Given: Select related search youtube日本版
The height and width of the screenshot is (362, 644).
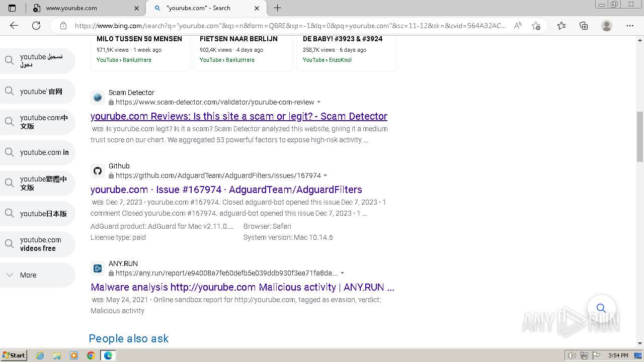Looking at the screenshot, I should tap(38, 214).
